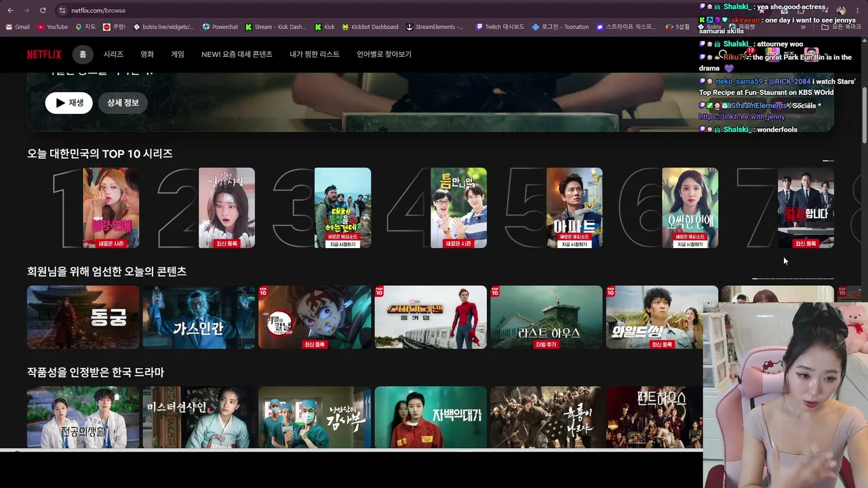Image resolution: width=868 pixels, height=488 pixels.
Task: Open the botrix.live/widgets bookmark
Action: click(163, 27)
